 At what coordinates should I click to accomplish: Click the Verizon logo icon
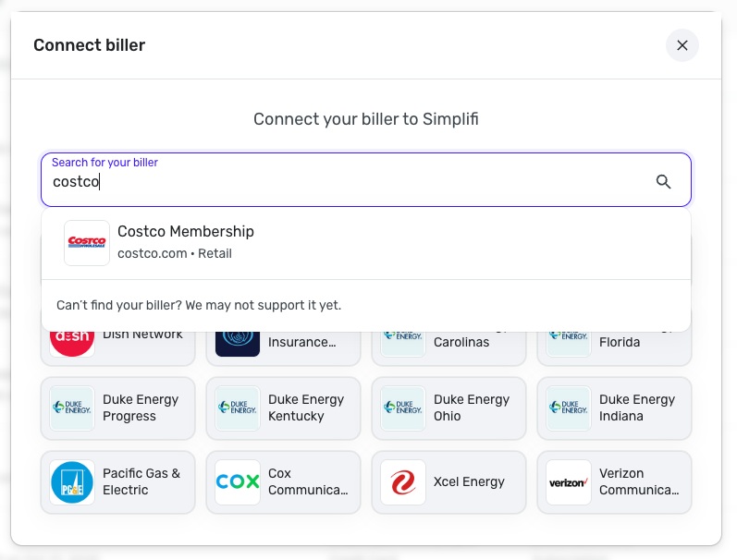coord(569,482)
